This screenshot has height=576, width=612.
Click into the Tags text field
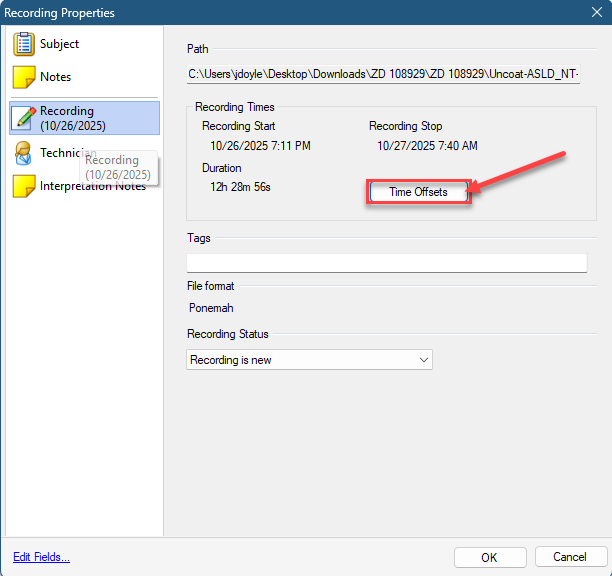point(386,263)
